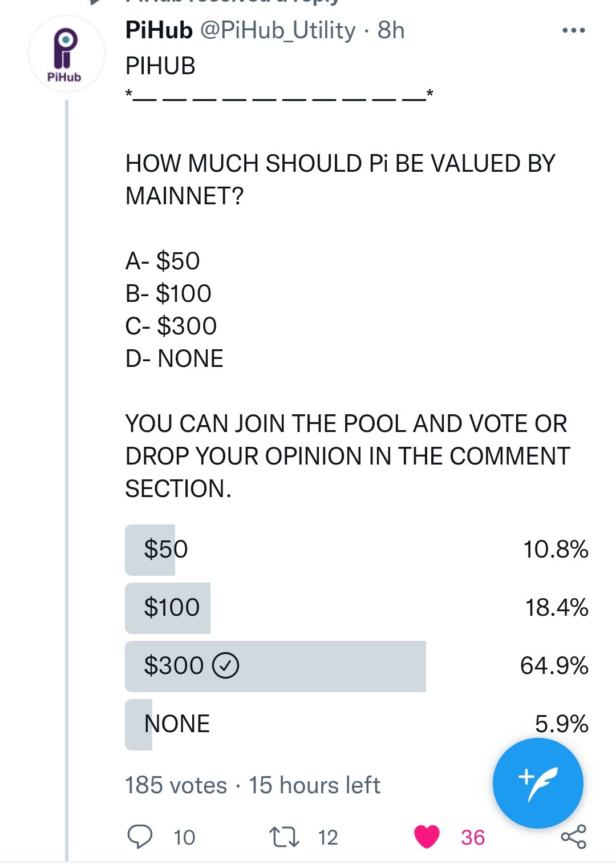Viewport: 616px width, 864px height.
Task: Select the NONE poll option
Action: coord(356,724)
